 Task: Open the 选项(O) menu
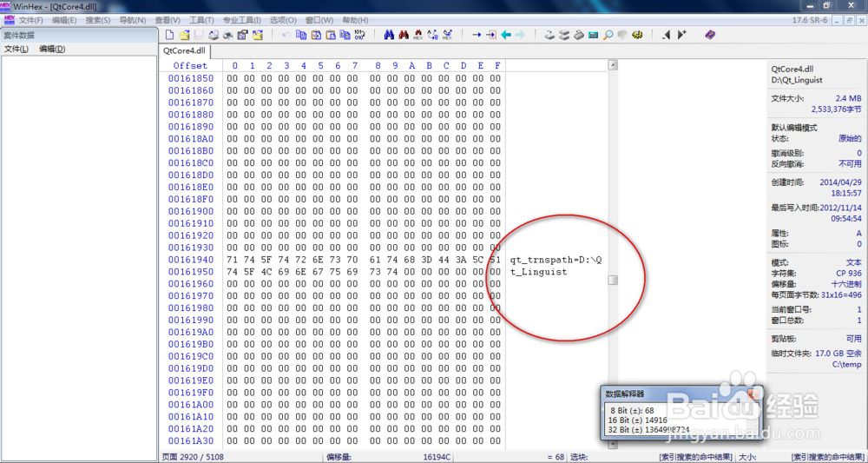(283, 20)
